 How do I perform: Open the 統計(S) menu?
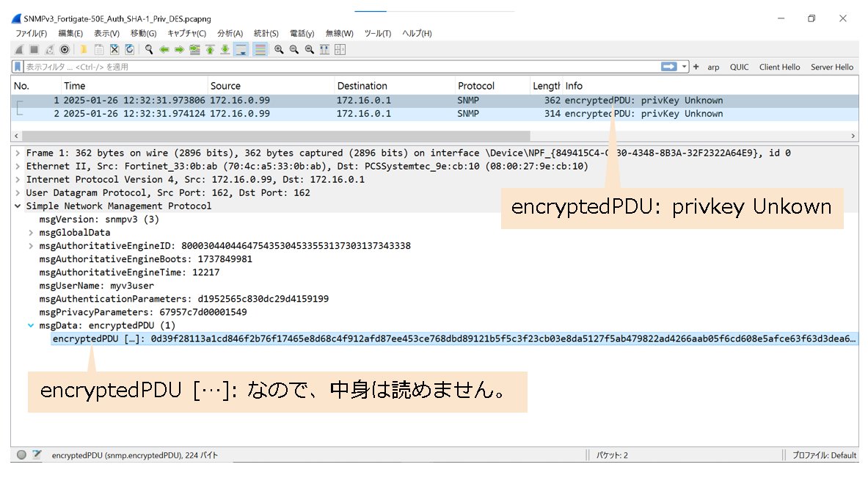coord(266,33)
